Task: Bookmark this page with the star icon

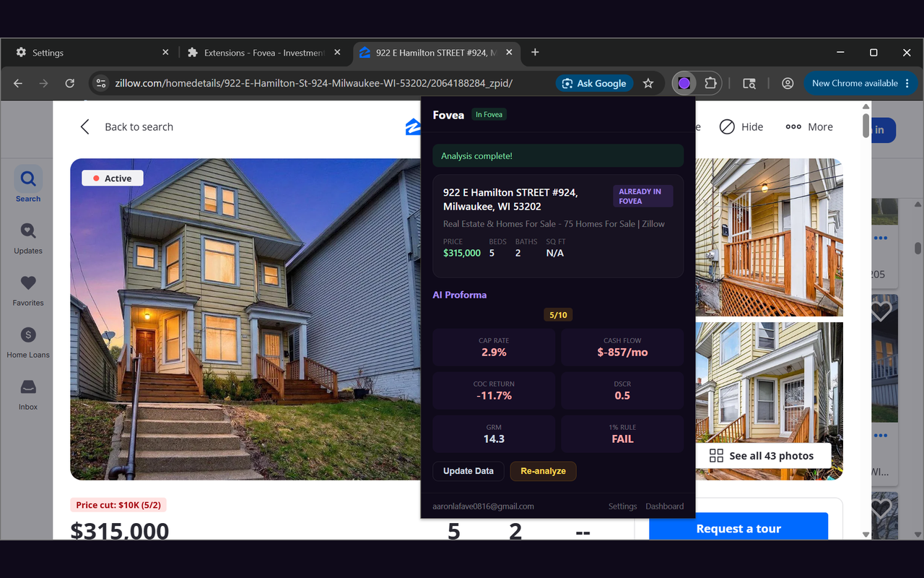Action: pyautogui.click(x=648, y=83)
